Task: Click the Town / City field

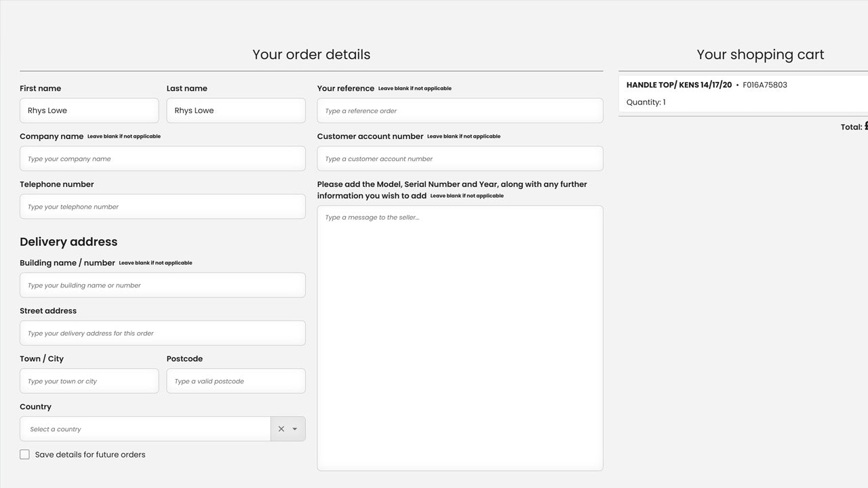Action: (89, 381)
